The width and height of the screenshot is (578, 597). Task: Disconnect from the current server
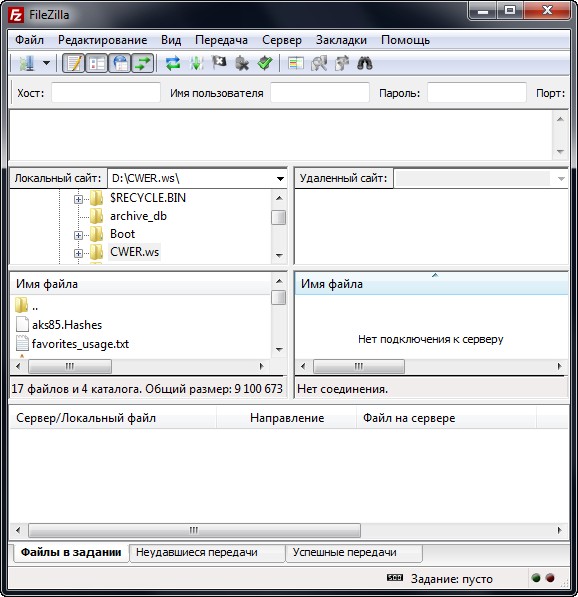point(242,63)
